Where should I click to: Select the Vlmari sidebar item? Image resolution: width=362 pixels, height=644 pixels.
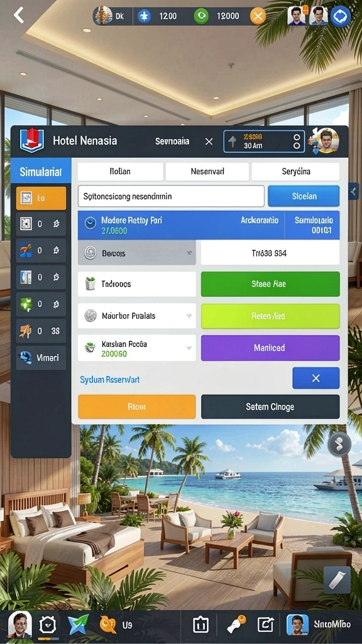click(41, 358)
